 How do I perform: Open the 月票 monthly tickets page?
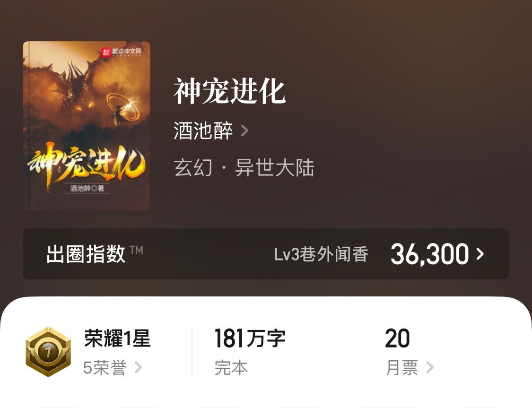click(x=401, y=368)
